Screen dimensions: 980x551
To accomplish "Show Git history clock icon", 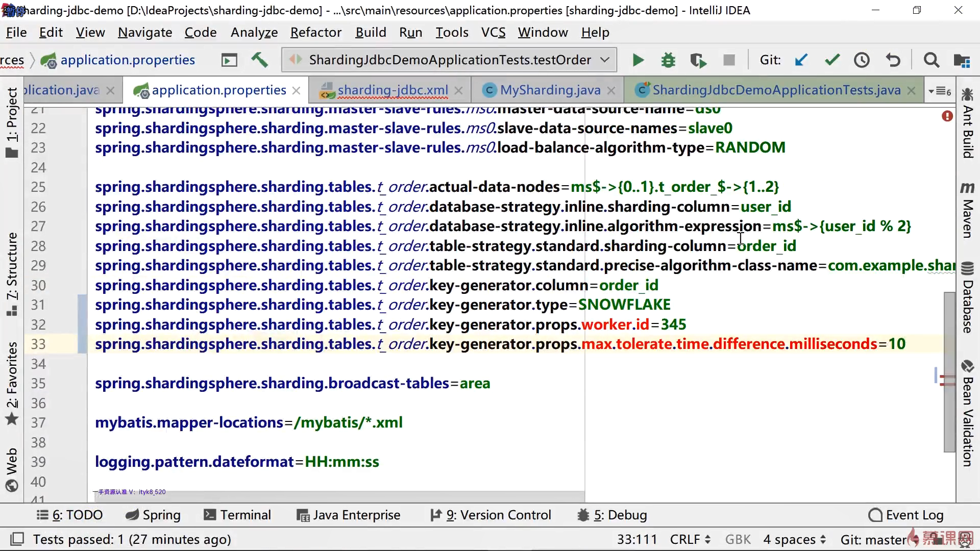I will coord(862,60).
